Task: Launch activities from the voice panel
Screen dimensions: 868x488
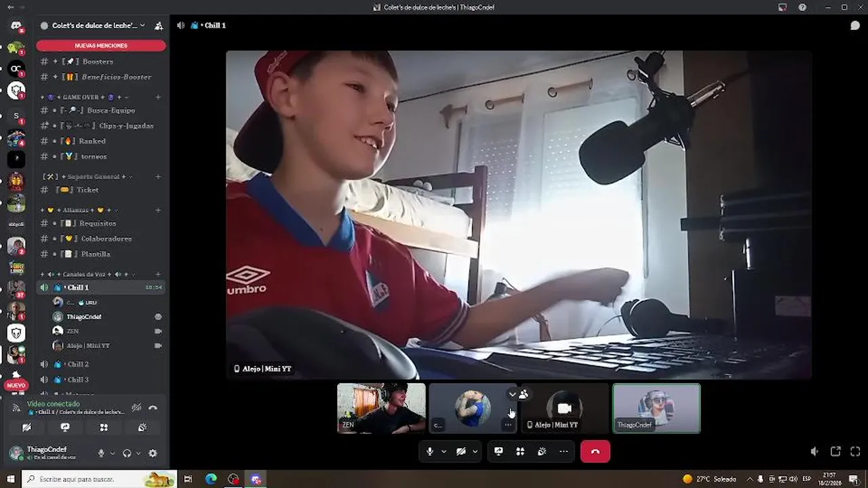Action: click(104, 428)
